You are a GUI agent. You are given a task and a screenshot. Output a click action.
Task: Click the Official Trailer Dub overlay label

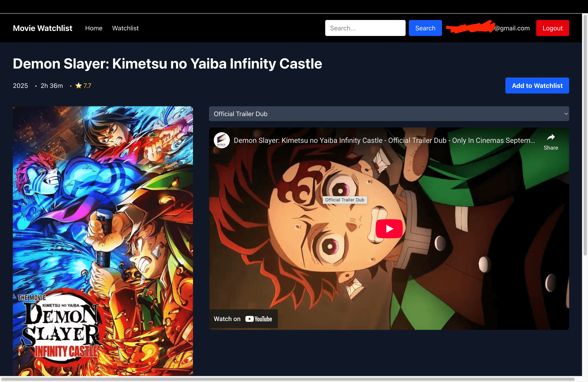pyautogui.click(x=345, y=200)
